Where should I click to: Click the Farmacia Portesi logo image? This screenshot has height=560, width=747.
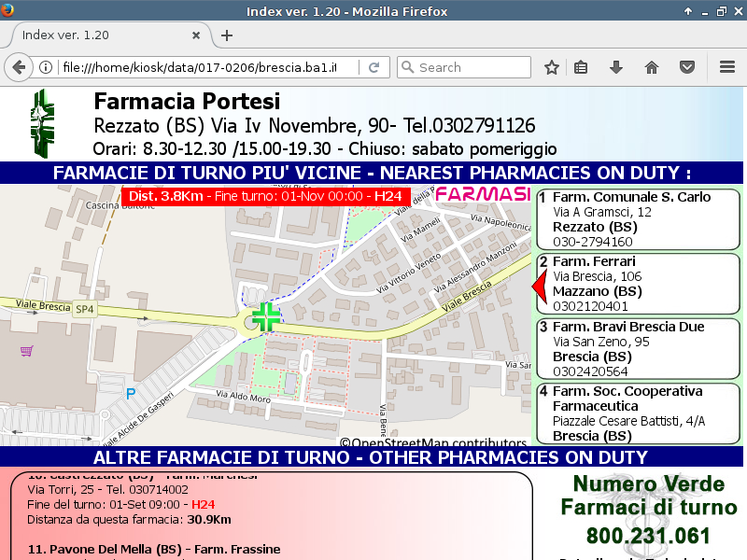click(42, 123)
